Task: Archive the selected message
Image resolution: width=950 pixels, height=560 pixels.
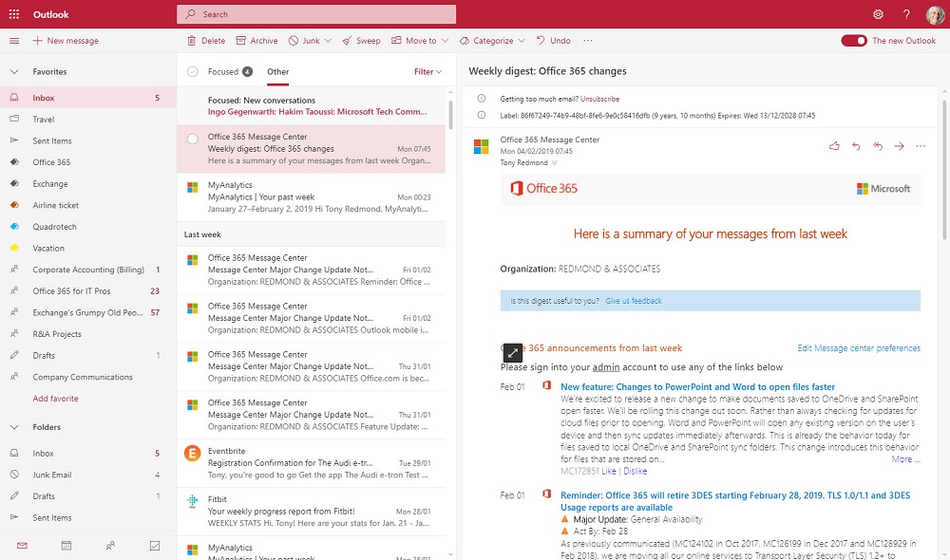Action: (x=256, y=41)
